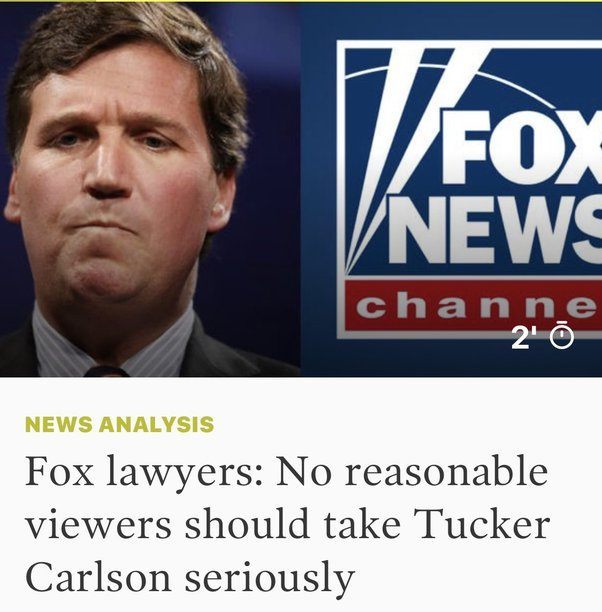Click the Fox News Channel logo image

pos(469,190)
